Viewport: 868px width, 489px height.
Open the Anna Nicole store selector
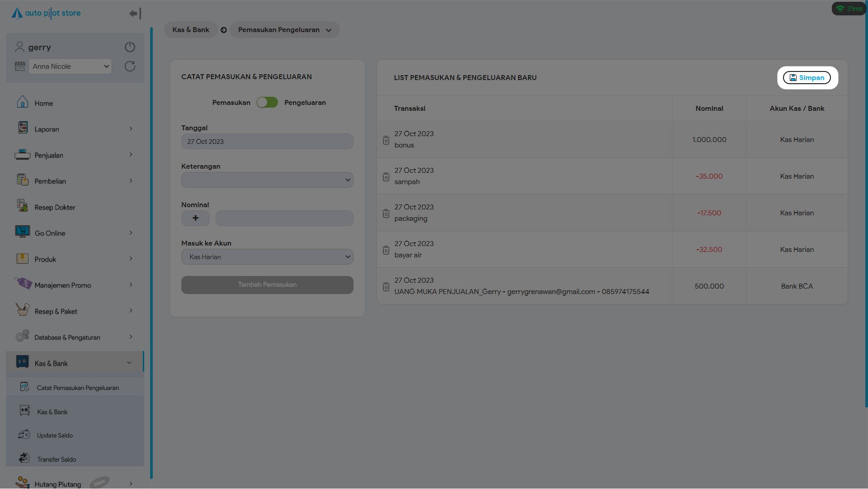tap(70, 66)
